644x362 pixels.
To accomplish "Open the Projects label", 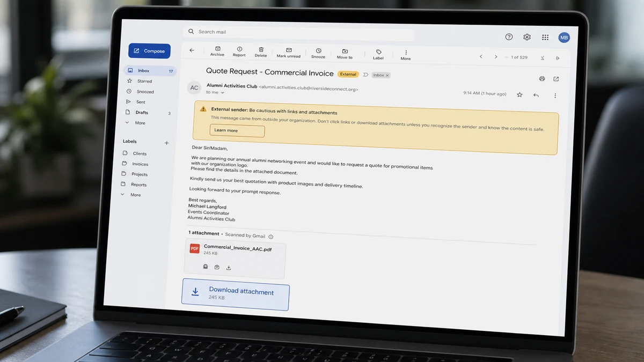I will click(x=135, y=174).
